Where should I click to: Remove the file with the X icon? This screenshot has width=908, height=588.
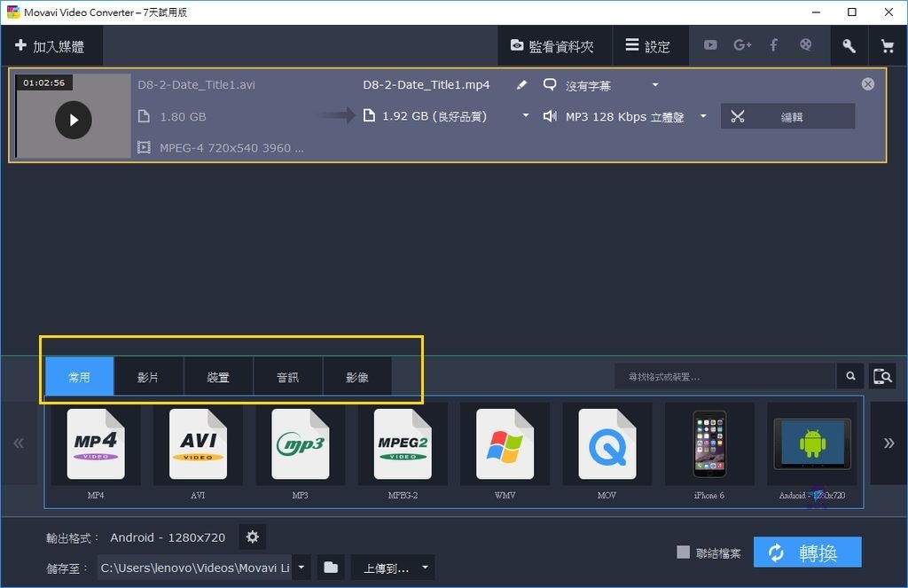[867, 84]
